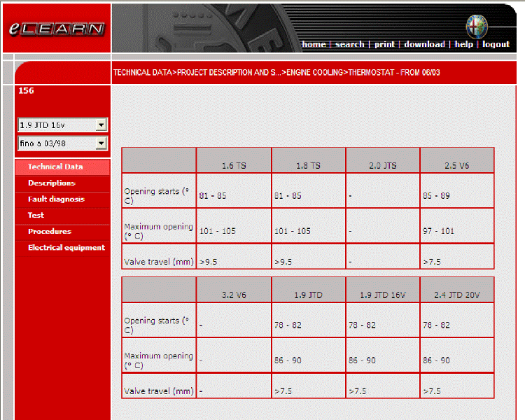Open the Descriptions section

click(51, 183)
